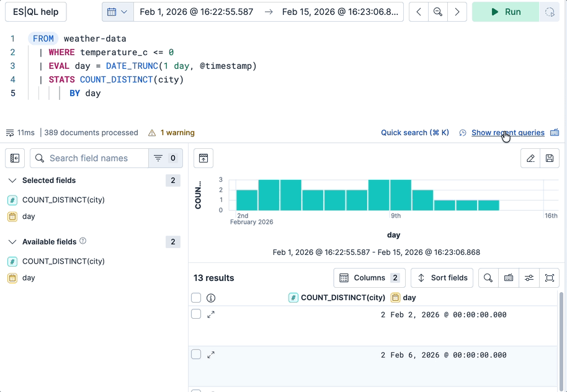Image resolution: width=567 pixels, height=392 pixels.
Task: Search within the results table
Action: pos(488,278)
